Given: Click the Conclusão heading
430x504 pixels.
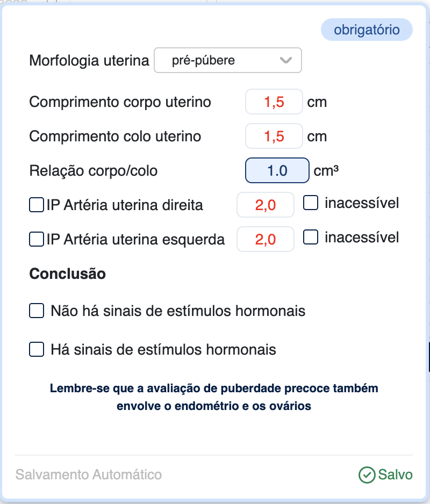Looking at the screenshot, I should 67,274.
